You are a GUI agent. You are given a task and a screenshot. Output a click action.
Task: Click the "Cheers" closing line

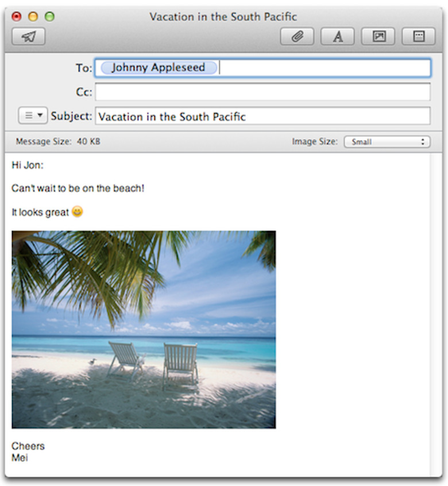[x=28, y=446]
